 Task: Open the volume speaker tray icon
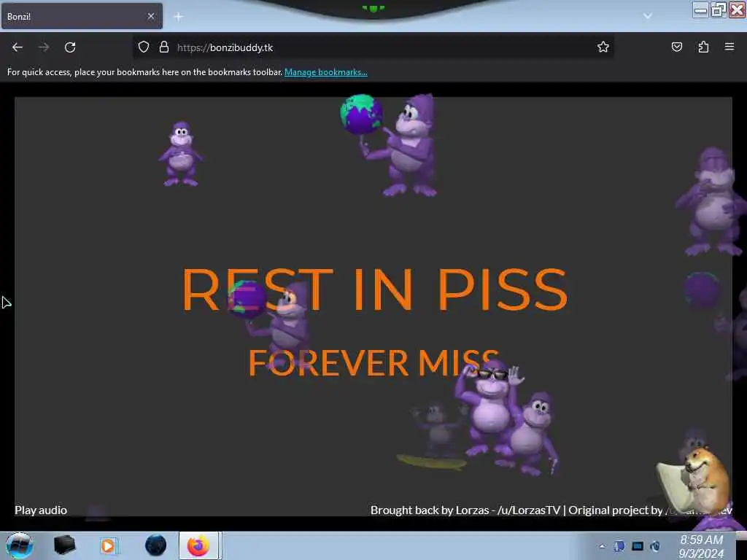pos(656,546)
